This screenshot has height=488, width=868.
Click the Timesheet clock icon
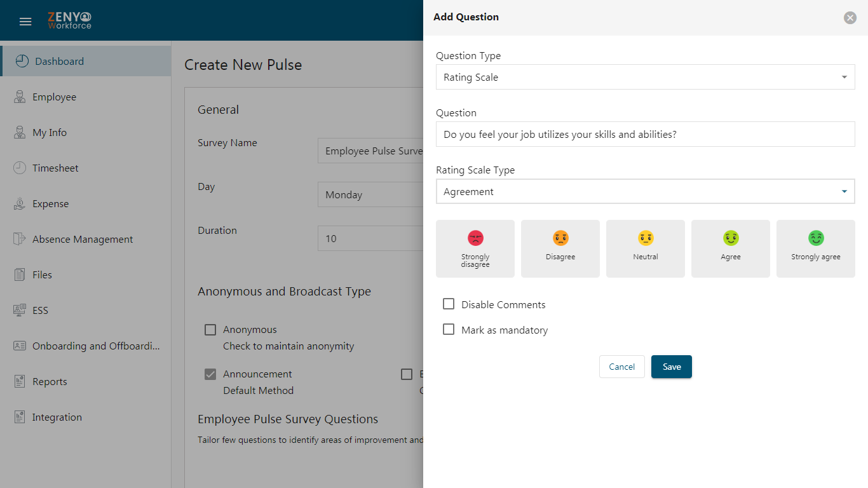[20, 168]
